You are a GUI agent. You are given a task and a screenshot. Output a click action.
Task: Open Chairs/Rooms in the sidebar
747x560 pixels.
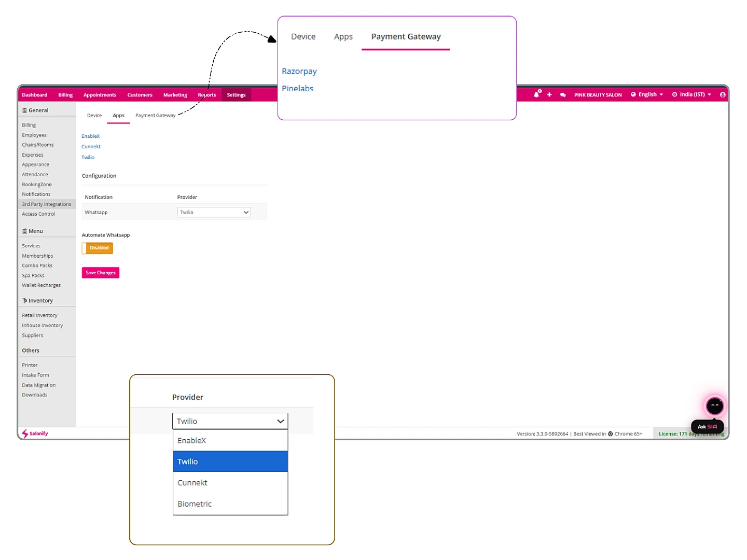[x=38, y=145]
